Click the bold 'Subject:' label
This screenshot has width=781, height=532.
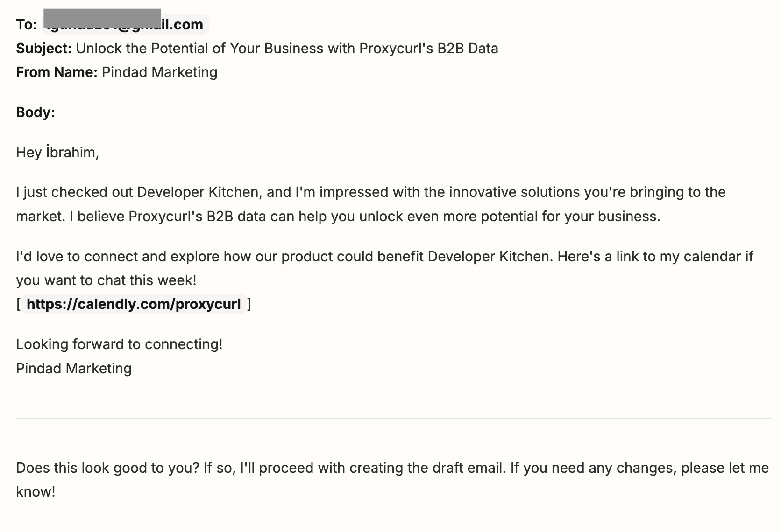tap(44, 49)
